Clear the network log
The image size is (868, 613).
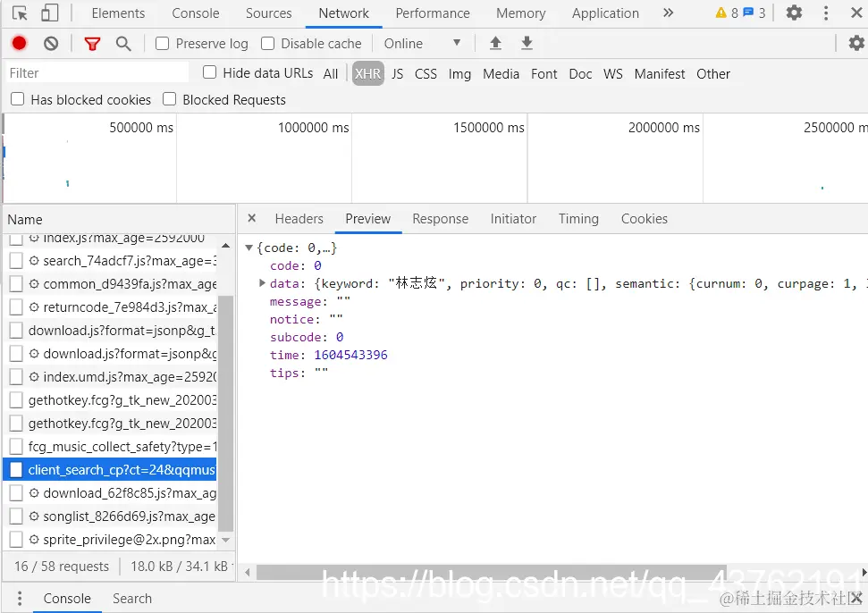pos(51,43)
